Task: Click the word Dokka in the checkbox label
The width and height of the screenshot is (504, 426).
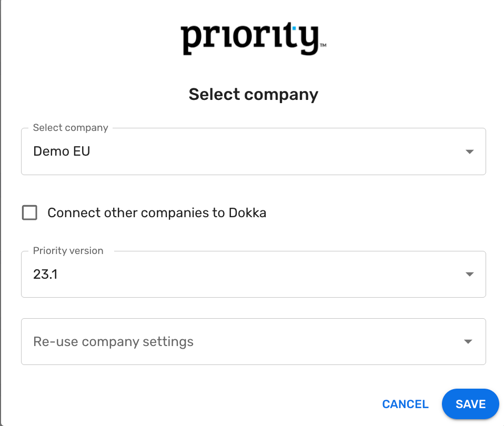Action: [247, 213]
